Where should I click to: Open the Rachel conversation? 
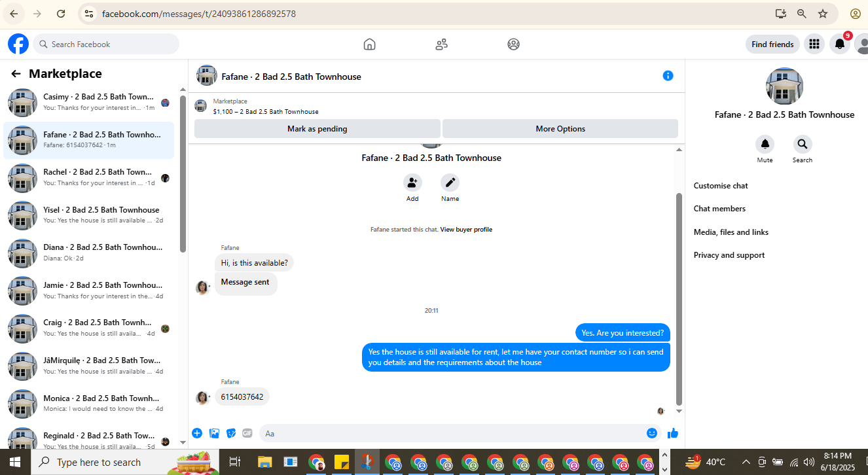point(89,178)
